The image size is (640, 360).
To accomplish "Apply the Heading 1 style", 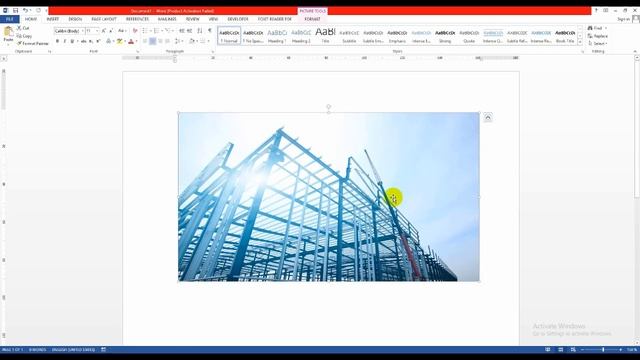I will (x=277, y=36).
